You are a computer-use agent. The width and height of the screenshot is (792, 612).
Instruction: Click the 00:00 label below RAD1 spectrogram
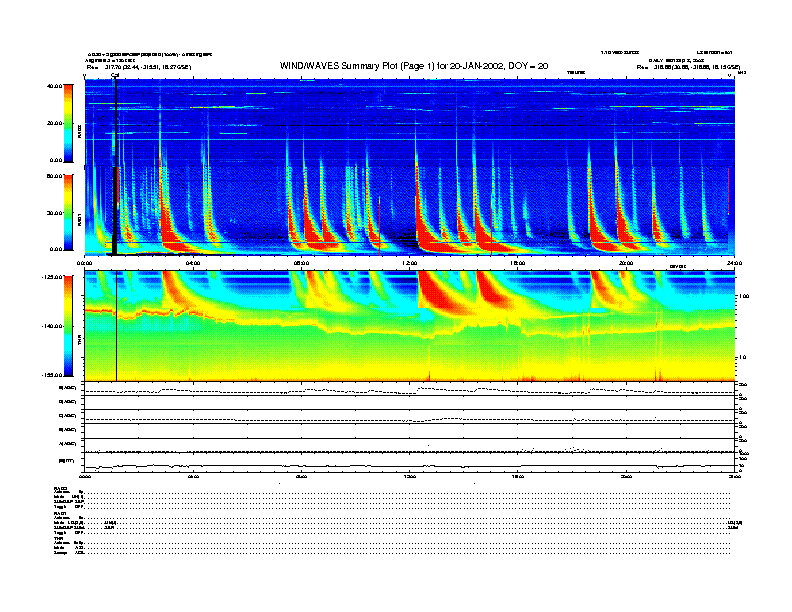point(84,263)
